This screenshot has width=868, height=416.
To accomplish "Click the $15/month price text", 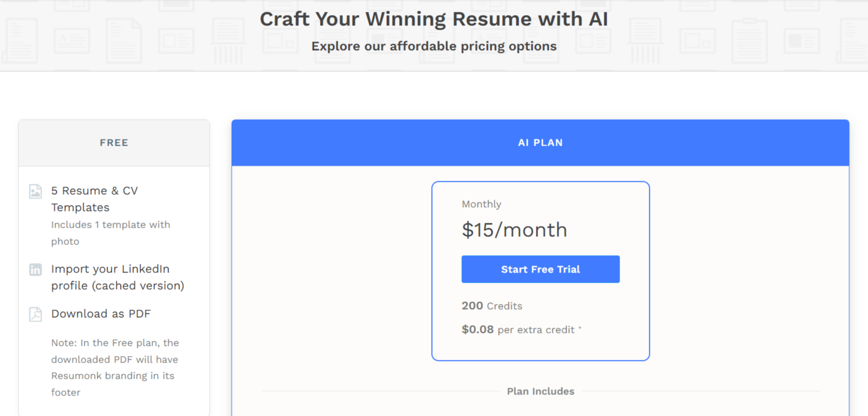I will pyautogui.click(x=514, y=230).
